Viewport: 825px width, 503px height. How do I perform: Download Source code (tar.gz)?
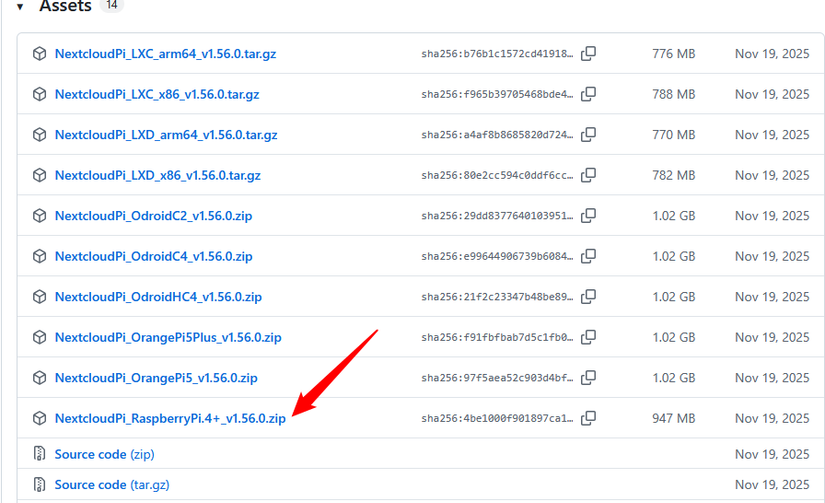tap(112, 485)
